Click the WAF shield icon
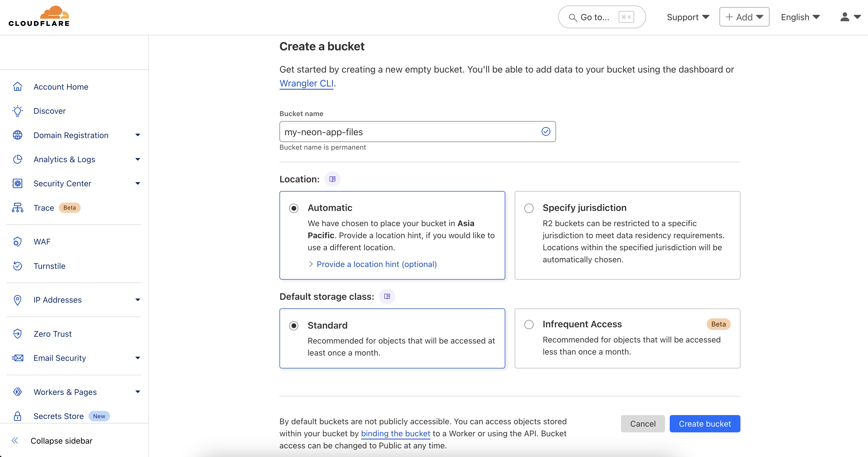 18,241
